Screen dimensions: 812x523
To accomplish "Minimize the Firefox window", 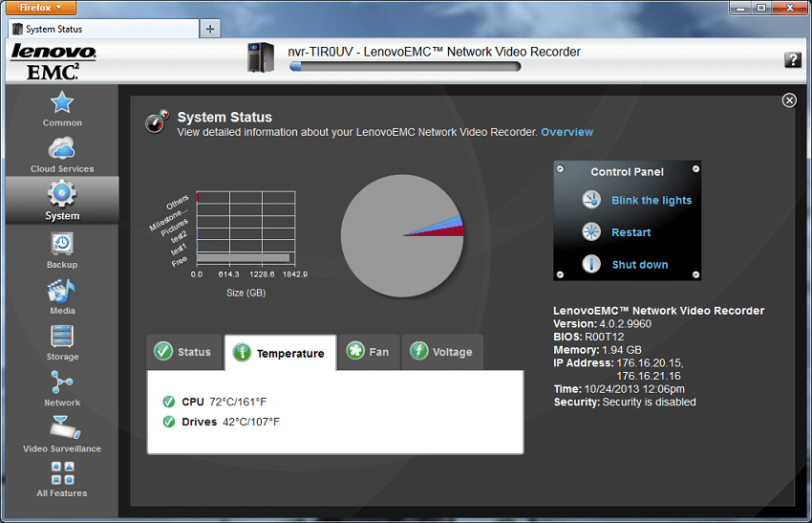I will (741, 8).
